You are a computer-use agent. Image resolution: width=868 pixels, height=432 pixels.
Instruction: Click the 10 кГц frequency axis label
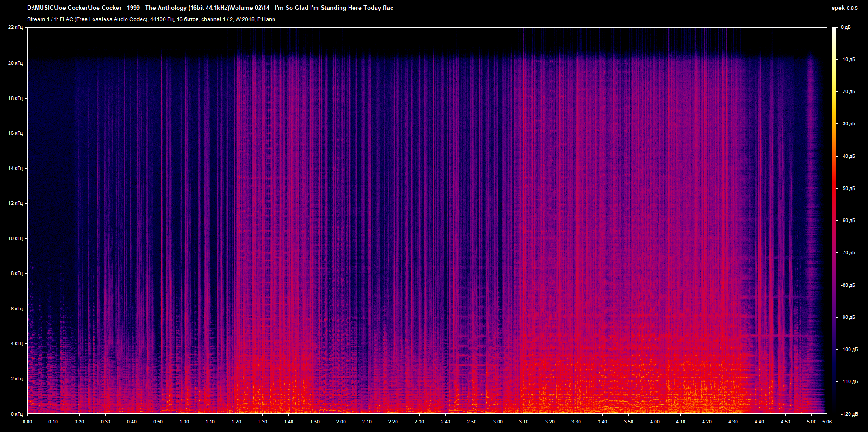coord(15,238)
